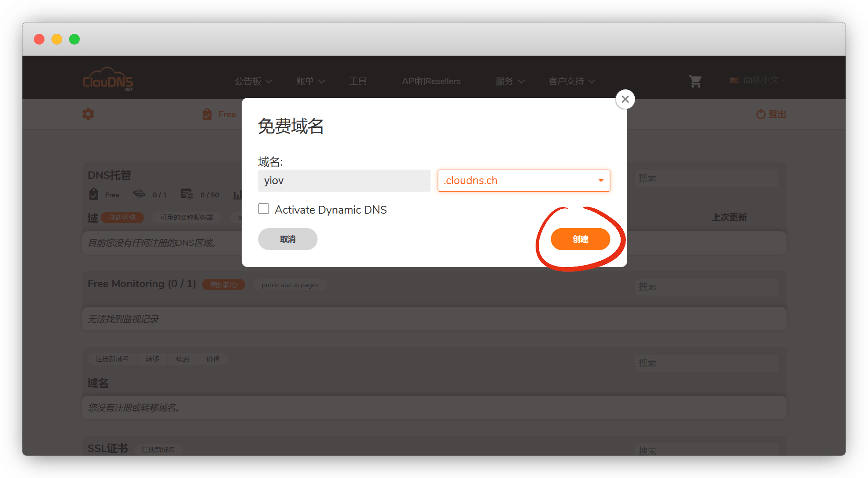Open the shopping cart icon

[695, 81]
